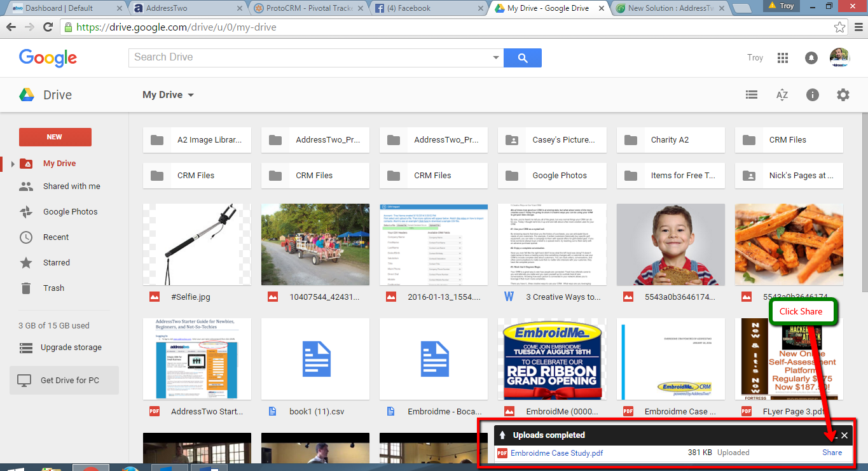Click the blue search magnifier button
The image size is (868, 471).
click(523, 57)
